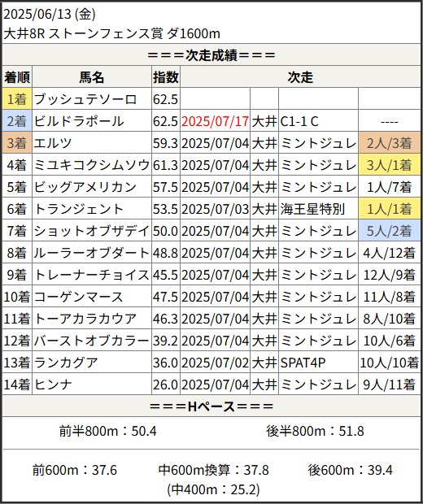This screenshot has height=504, width=423.
Task: Click the 着順 column header
Action: click(17, 77)
